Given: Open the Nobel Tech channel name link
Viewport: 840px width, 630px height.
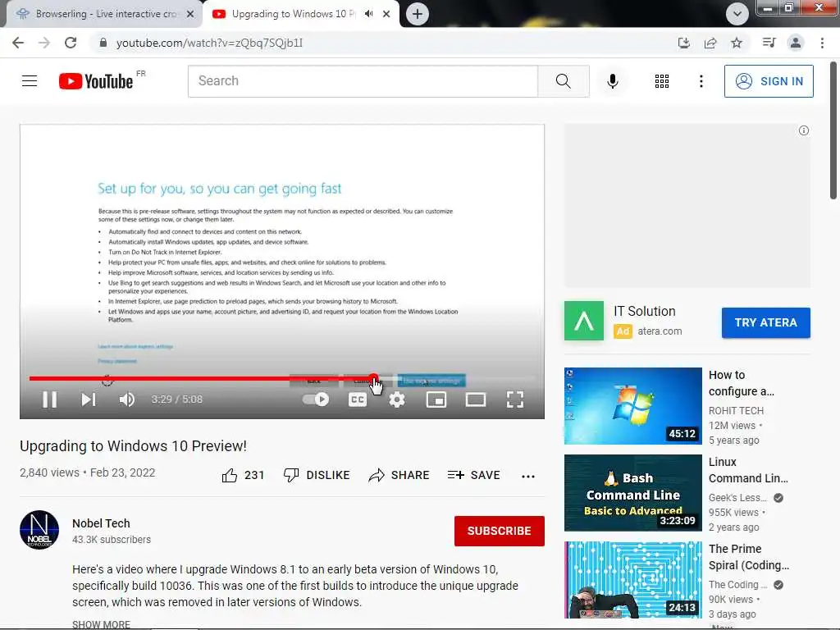Looking at the screenshot, I should pyautogui.click(x=101, y=523).
